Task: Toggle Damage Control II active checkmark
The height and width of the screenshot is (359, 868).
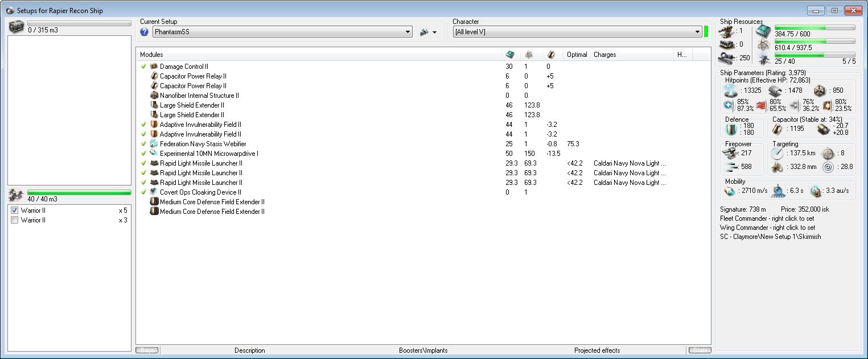Action: [x=143, y=67]
